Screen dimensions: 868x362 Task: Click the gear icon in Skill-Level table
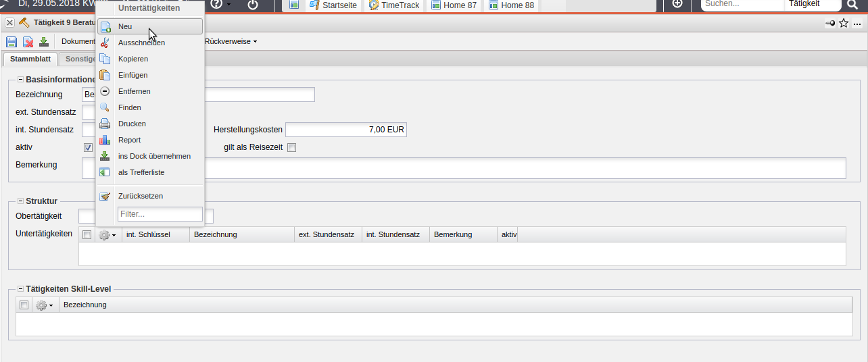coord(44,305)
